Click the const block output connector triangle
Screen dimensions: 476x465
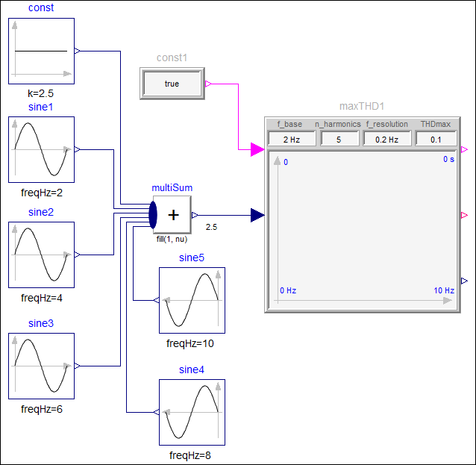pyautogui.click(x=78, y=52)
